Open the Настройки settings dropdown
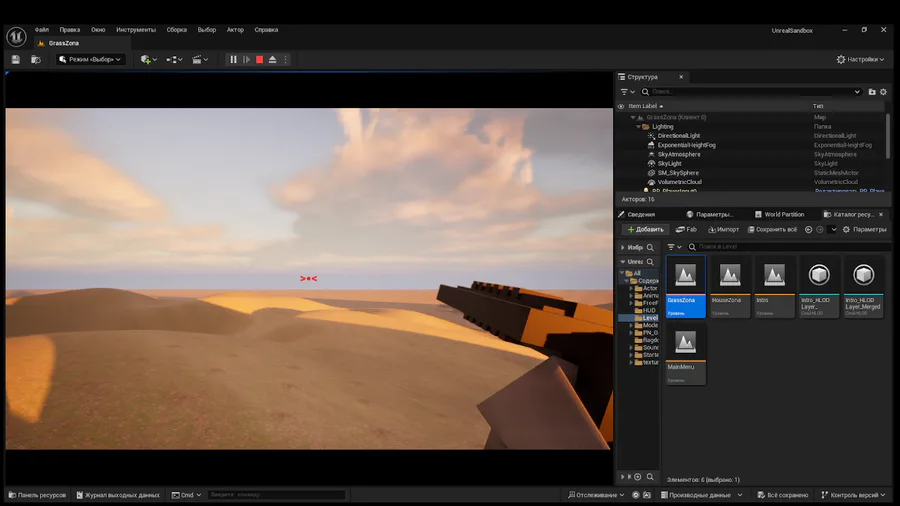This screenshot has height=506, width=900. 860,60
